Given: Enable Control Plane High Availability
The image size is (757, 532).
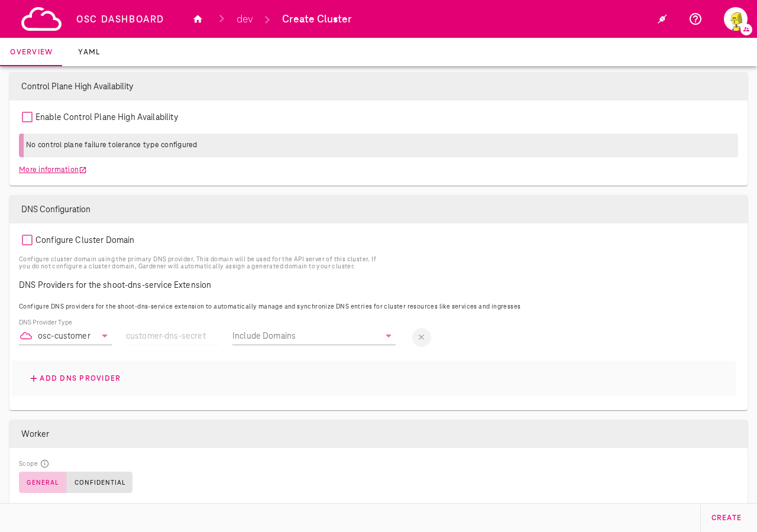Looking at the screenshot, I should click(x=26, y=116).
